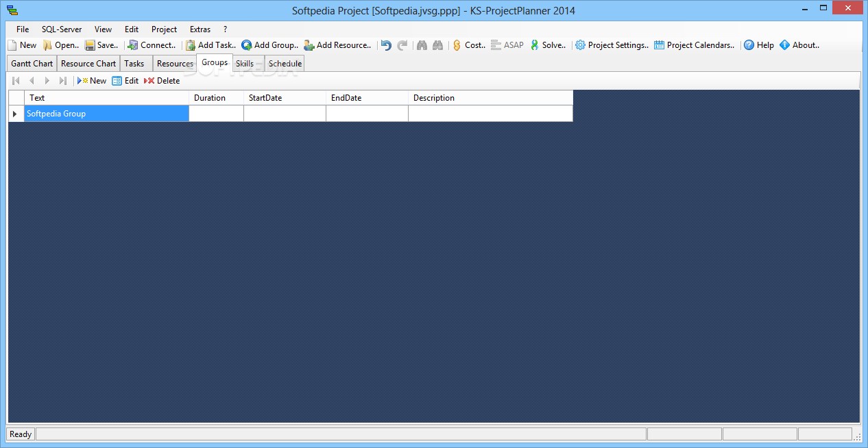Image resolution: width=868 pixels, height=448 pixels.
Task: Click the Duration column header
Action: coord(216,98)
